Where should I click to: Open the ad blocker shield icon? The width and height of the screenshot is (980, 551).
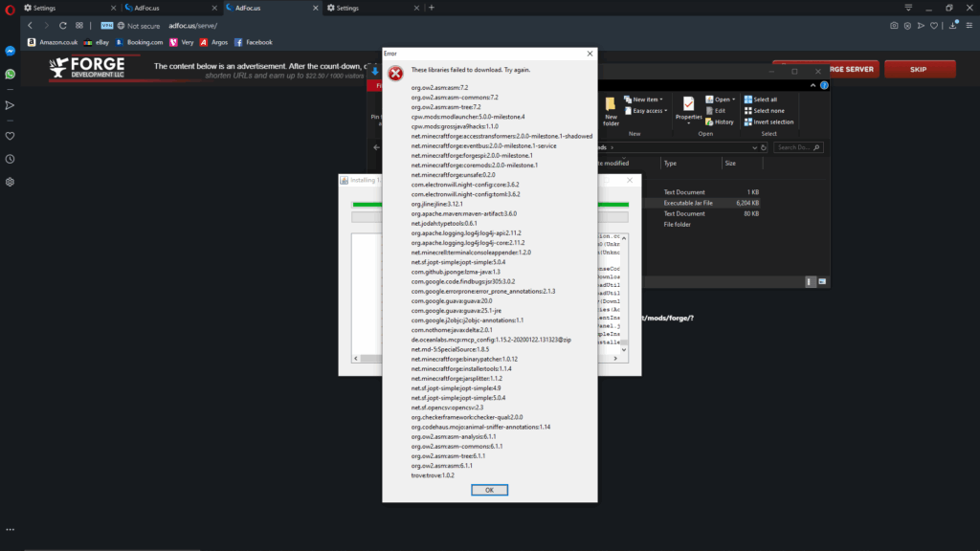[x=907, y=26]
